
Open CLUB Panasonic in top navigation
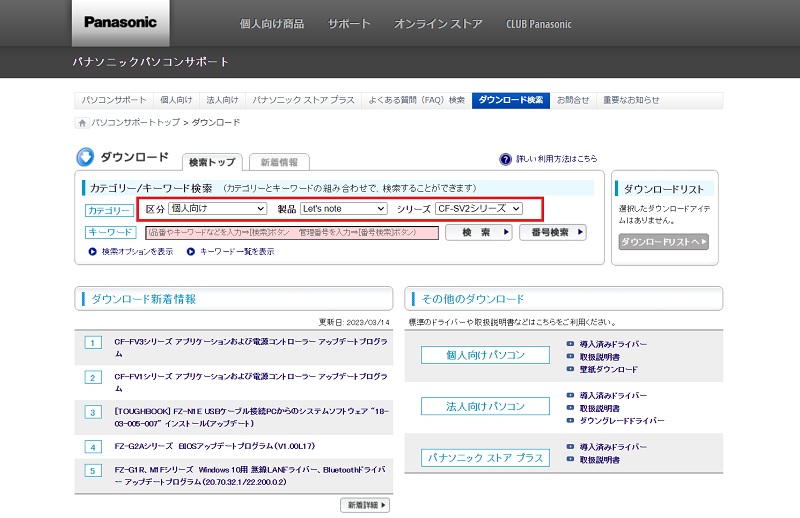click(x=538, y=24)
